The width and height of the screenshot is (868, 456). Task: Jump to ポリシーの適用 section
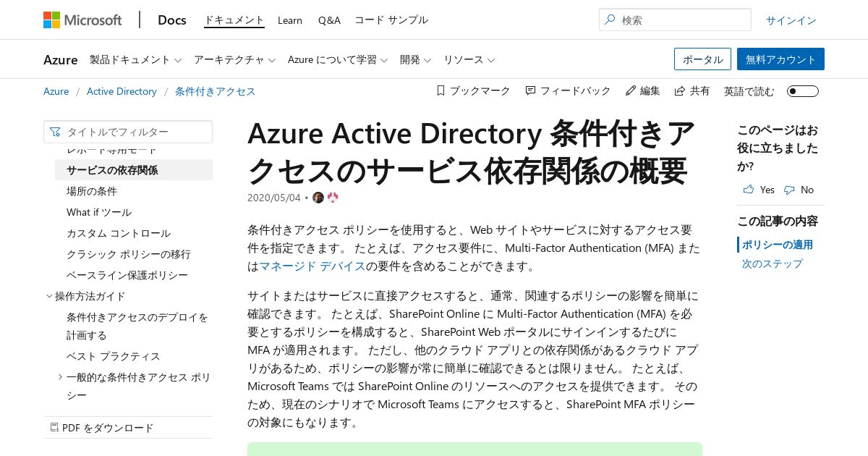coord(778,245)
